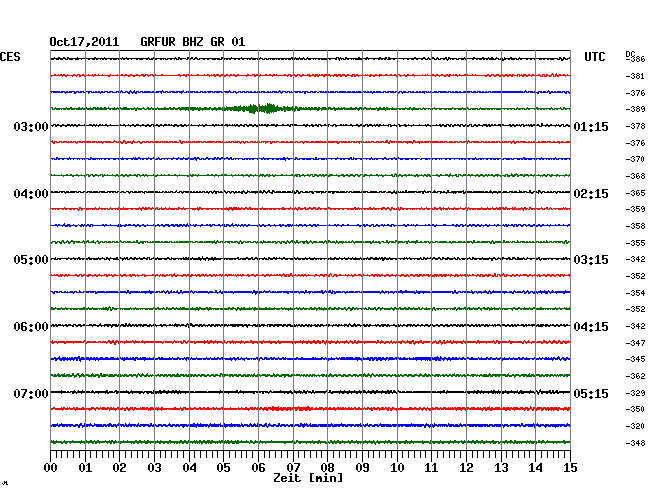Click the station title GRFUR BHZ GR 01
The height and width of the screenshot is (494, 650).
[193, 42]
